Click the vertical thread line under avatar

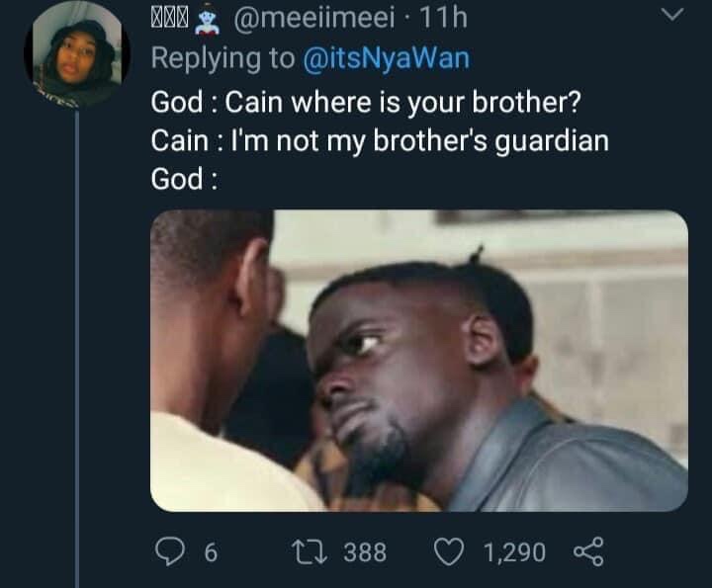[77, 346]
